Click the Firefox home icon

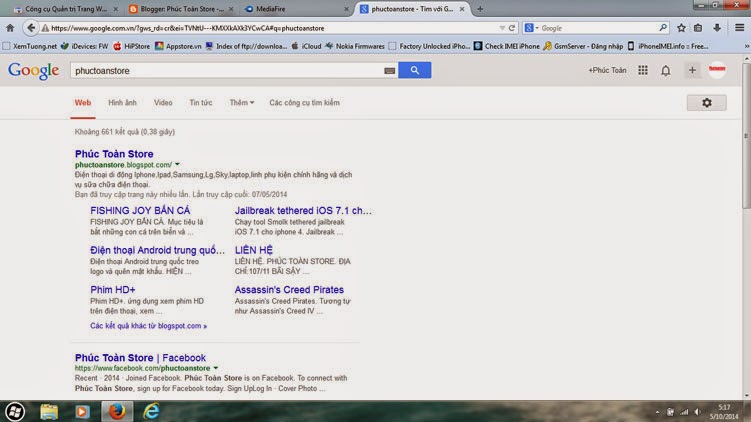(x=10, y=28)
